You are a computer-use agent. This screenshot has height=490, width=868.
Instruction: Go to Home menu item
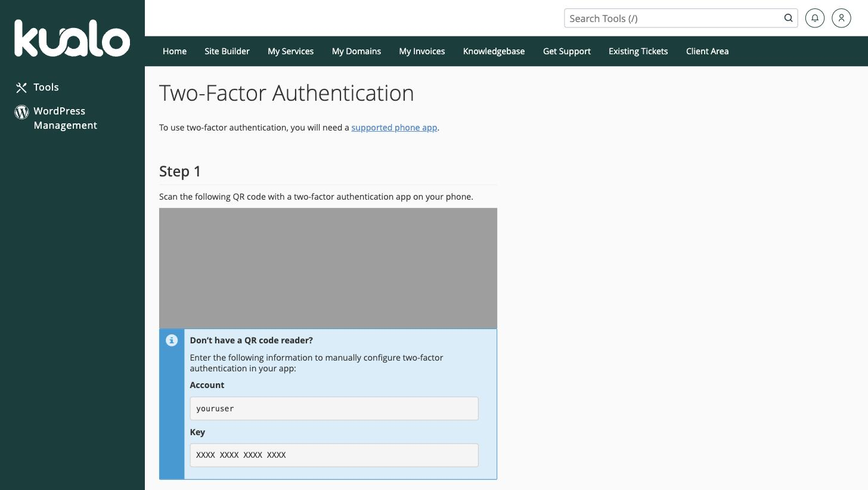(175, 51)
